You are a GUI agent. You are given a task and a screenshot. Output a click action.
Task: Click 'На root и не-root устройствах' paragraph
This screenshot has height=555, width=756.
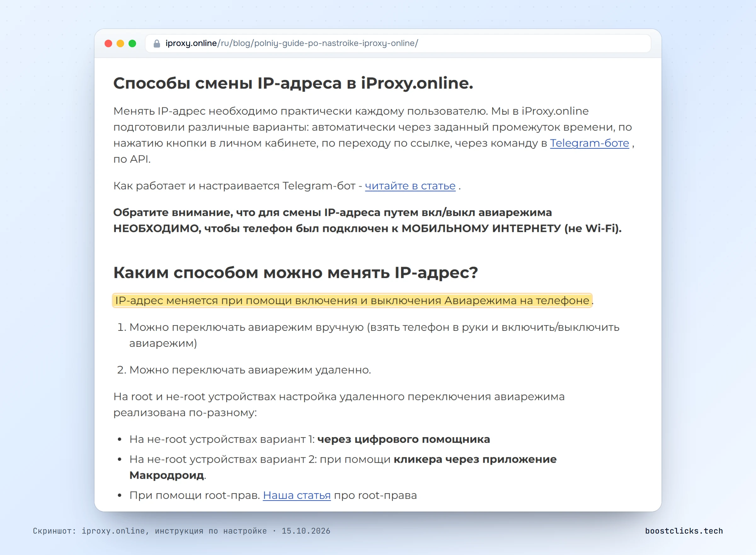click(x=339, y=404)
